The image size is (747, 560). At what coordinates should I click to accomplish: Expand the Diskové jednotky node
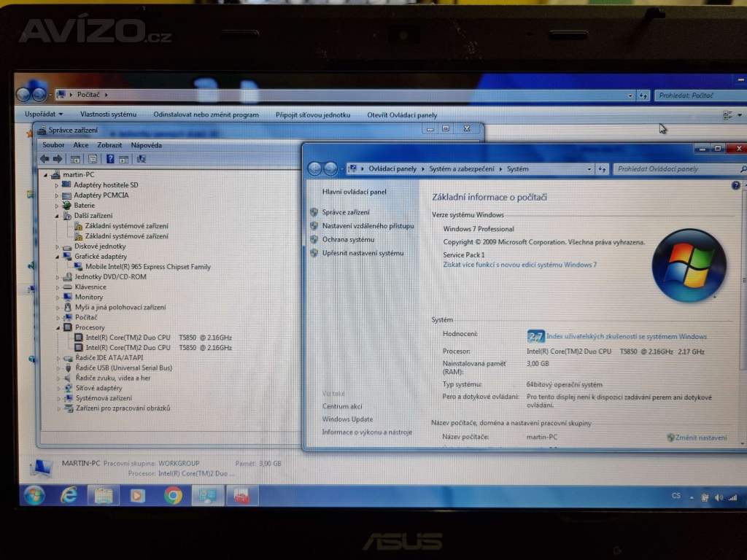coord(57,246)
